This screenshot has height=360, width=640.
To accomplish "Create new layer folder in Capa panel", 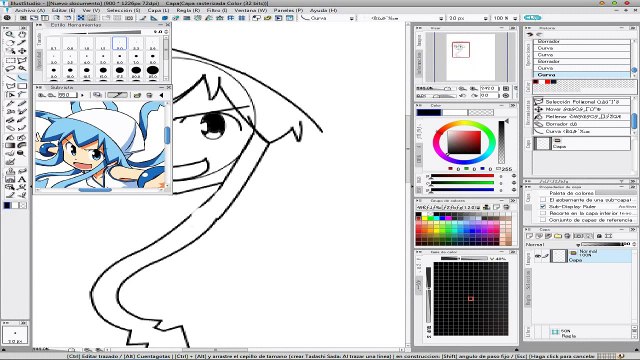I will pos(558,236).
